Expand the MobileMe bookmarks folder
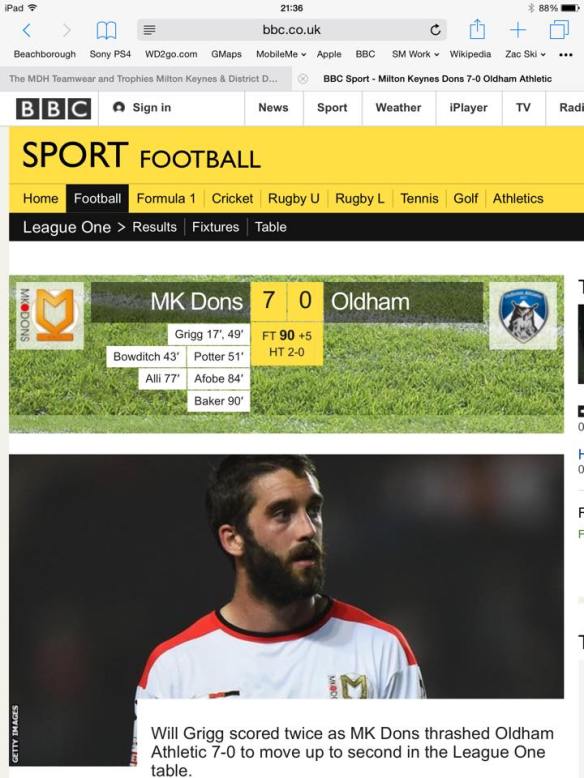The height and width of the screenshot is (778, 584). point(281,54)
